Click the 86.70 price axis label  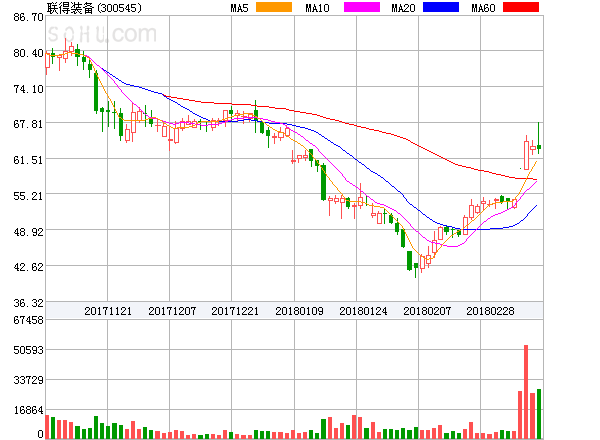tap(28, 17)
